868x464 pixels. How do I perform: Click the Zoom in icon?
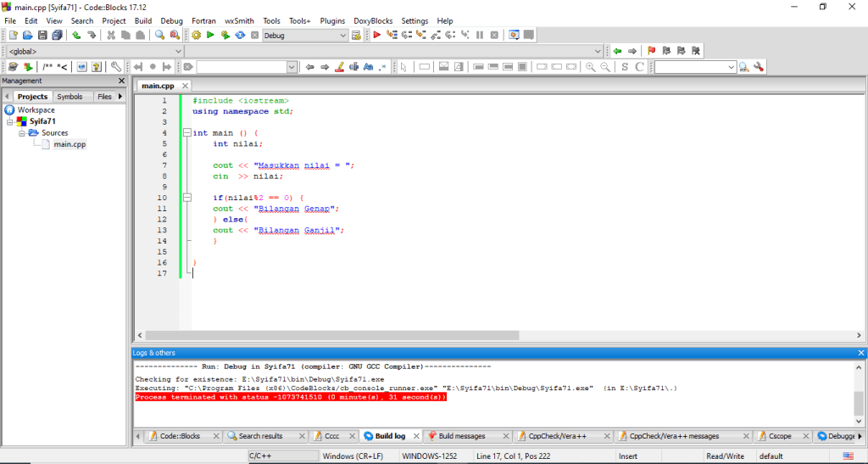[x=590, y=67]
